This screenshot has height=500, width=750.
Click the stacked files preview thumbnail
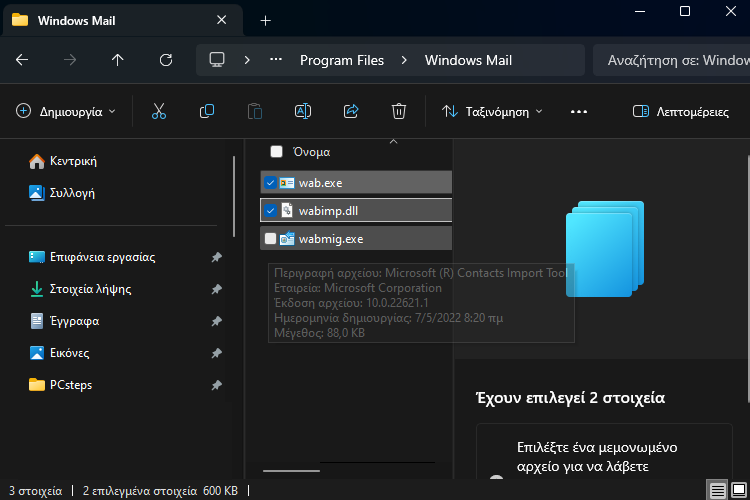tap(605, 249)
